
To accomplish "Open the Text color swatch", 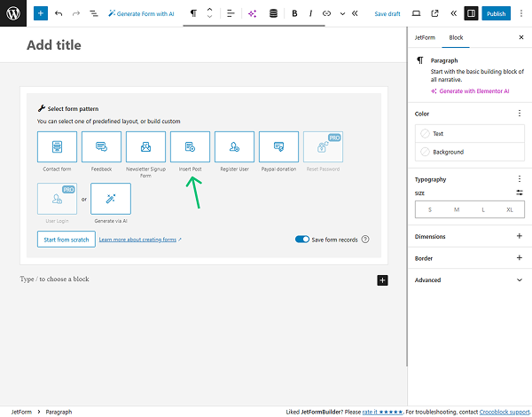I will pyautogui.click(x=438, y=133).
